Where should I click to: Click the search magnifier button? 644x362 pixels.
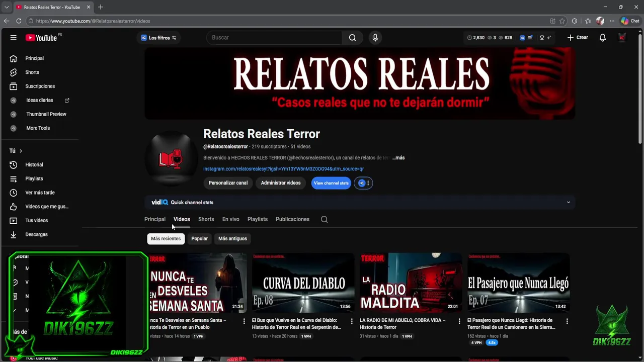point(352,38)
